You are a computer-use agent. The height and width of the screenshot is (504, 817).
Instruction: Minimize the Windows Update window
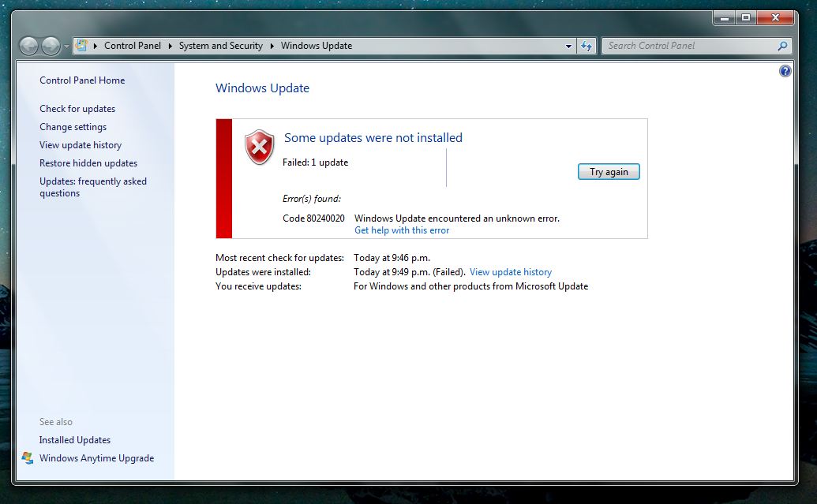(725, 17)
